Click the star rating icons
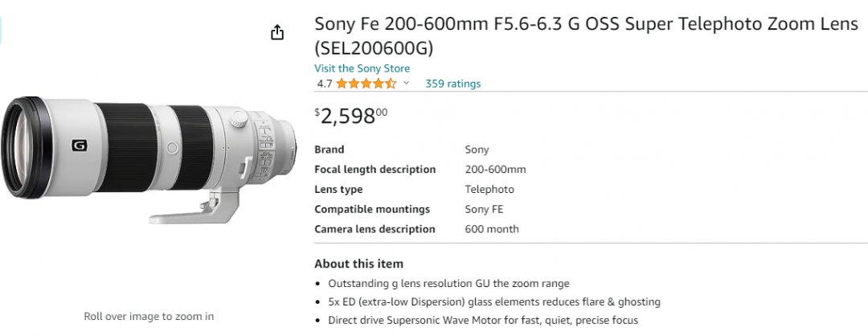 pos(366,84)
